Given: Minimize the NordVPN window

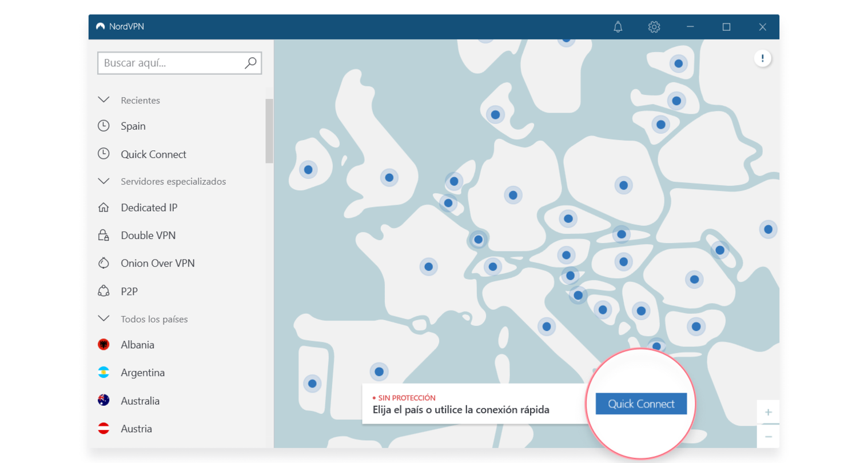Looking at the screenshot, I should coord(690,27).
